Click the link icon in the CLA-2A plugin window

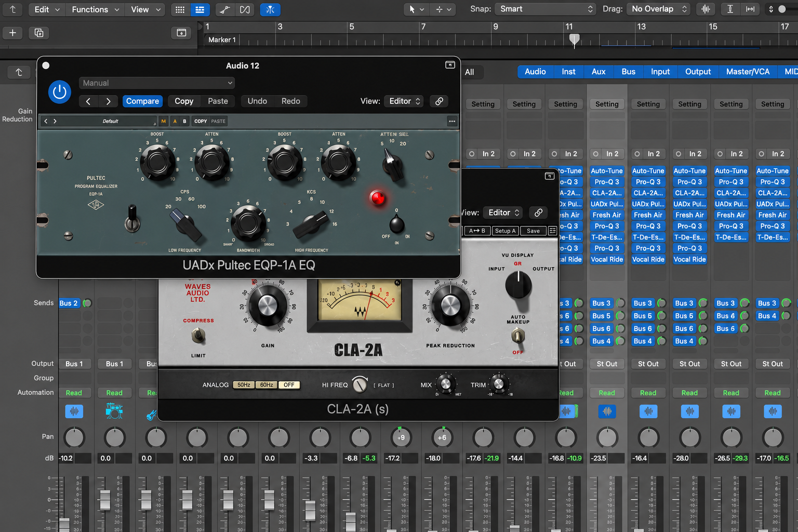tap(538, 212)
